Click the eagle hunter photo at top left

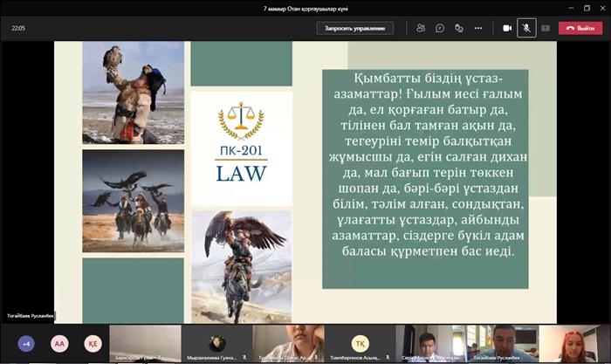pyautogui.click(x=133, y=93)
